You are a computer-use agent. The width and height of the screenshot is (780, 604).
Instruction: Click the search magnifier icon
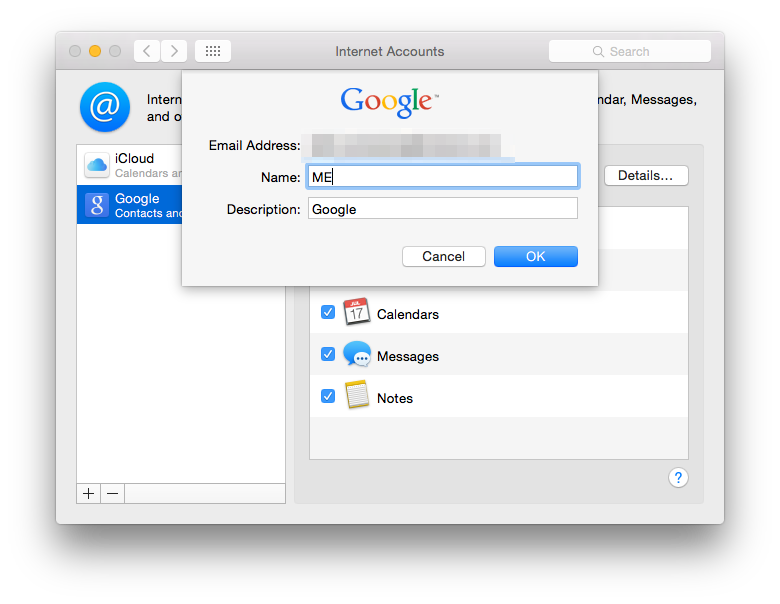(x=598, y=52)
